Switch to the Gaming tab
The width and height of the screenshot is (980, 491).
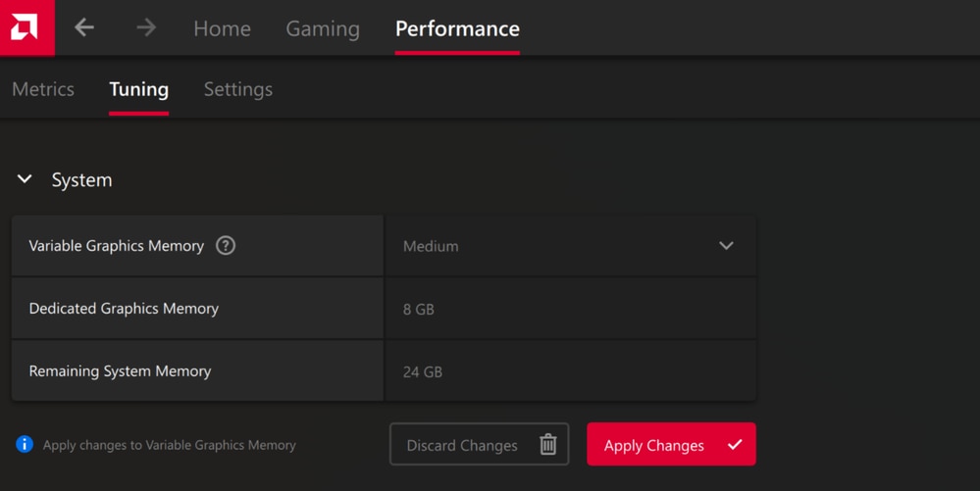(x=323, y=28)
